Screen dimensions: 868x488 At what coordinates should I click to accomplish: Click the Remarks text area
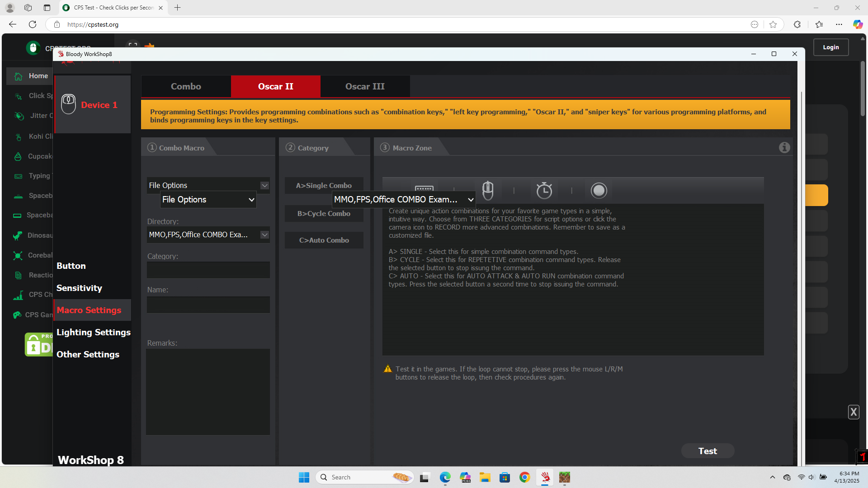208,391
